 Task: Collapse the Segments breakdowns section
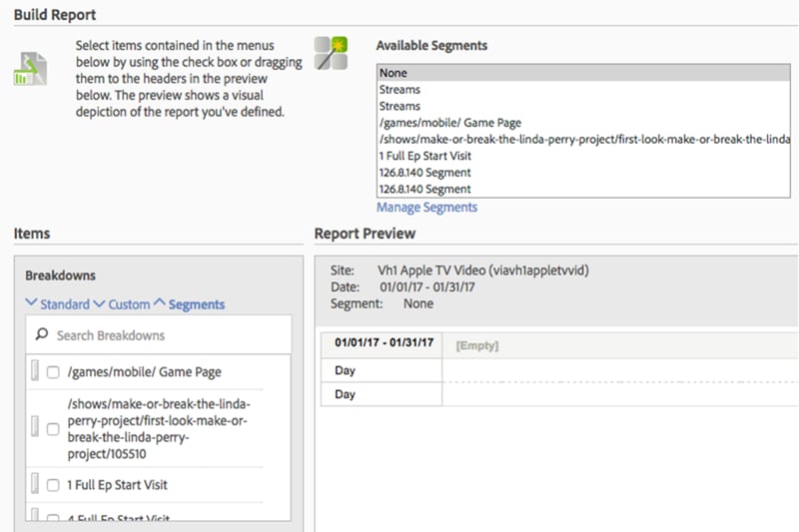click(189, 303)
